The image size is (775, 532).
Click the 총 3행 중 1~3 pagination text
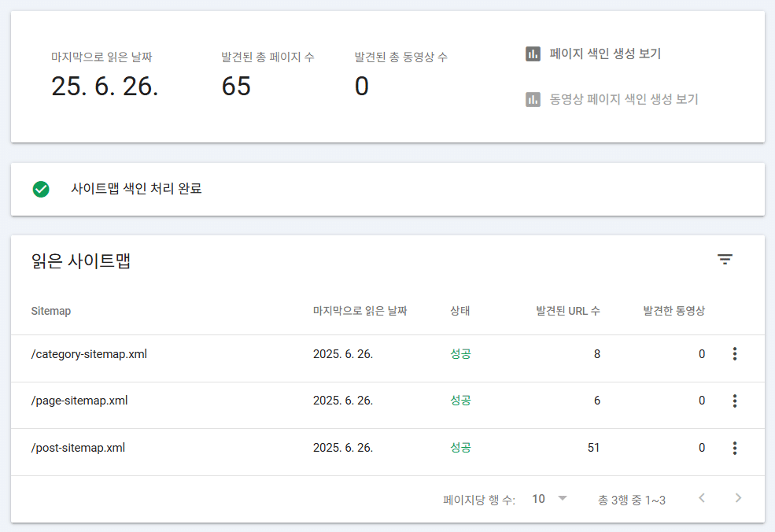pyautogui.click(x=632, y=500)
